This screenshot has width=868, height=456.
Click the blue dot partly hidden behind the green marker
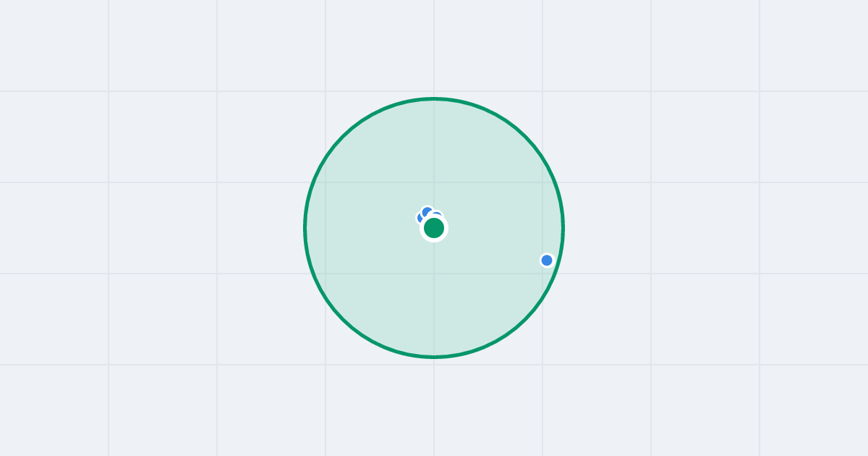point(437,214)
